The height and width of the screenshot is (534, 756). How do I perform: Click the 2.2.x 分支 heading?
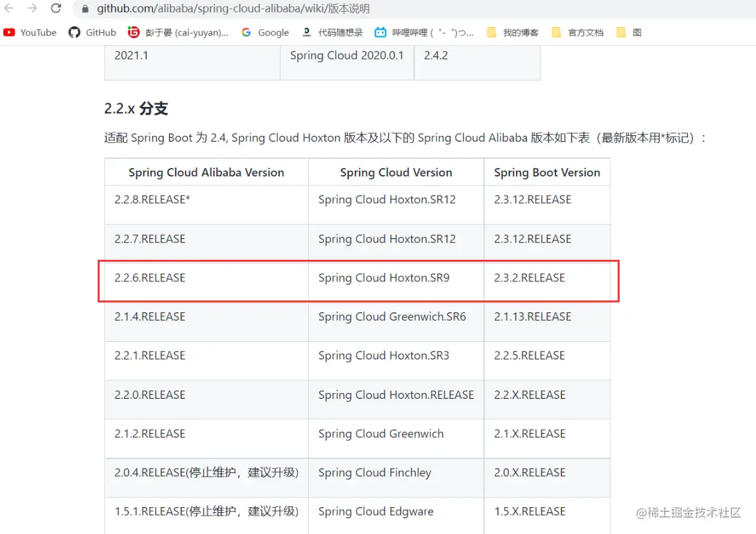(136, 108)
